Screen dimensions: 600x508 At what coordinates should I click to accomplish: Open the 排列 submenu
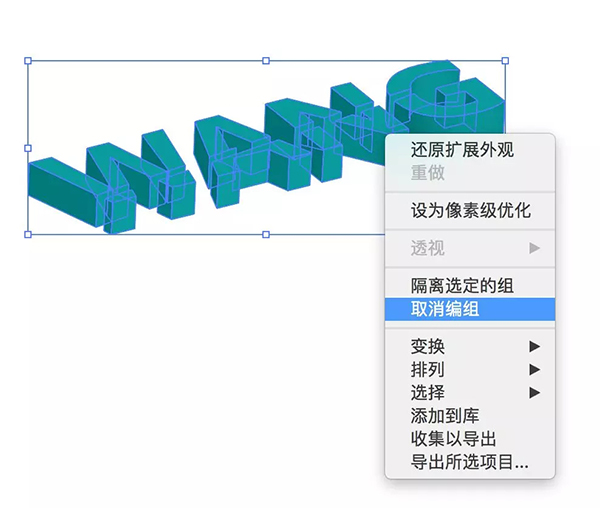pyautogui.click(x=470, y=370)
